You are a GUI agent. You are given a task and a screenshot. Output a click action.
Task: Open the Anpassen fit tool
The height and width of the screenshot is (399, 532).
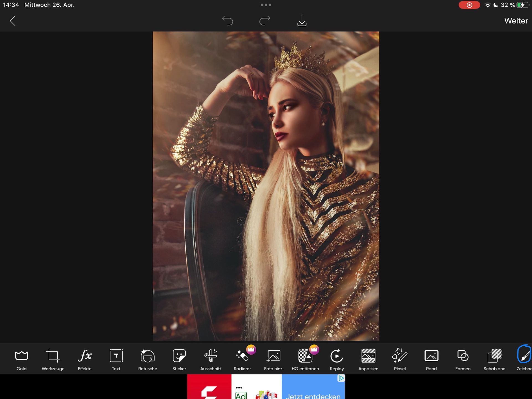tap(368, 359)
